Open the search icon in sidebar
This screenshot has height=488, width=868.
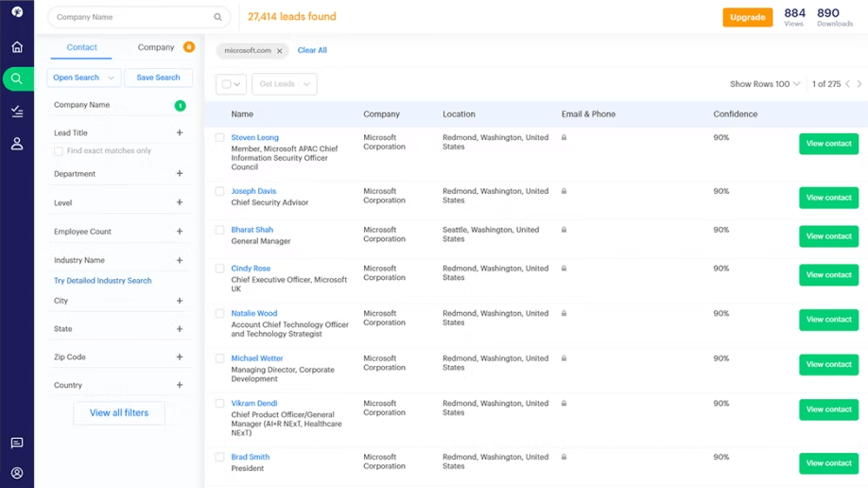(x=17, y=79)
